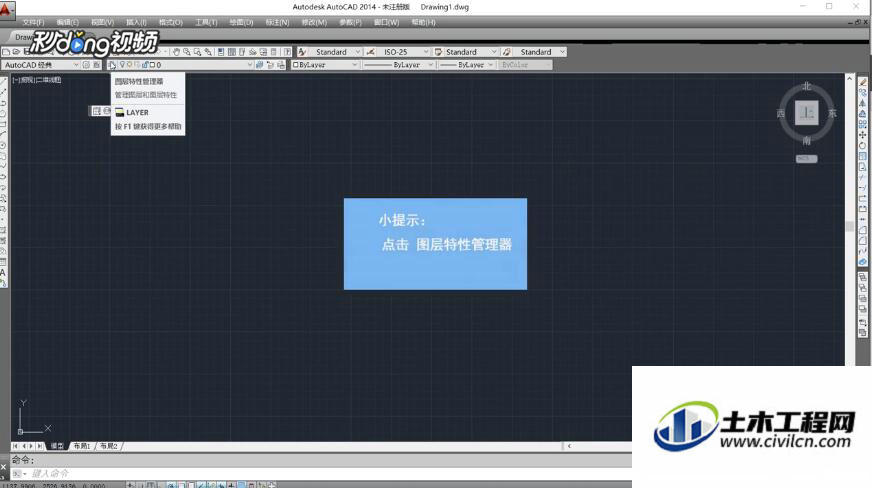The image size is (872, 488).
Task: Open the 帮助(H) menu
Action: (x=424, y=22)
